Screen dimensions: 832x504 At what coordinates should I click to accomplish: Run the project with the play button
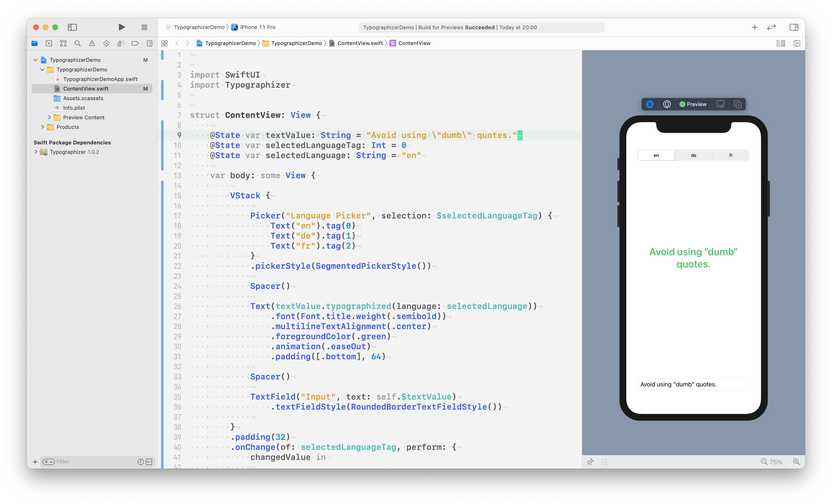[x=122, y=27]
